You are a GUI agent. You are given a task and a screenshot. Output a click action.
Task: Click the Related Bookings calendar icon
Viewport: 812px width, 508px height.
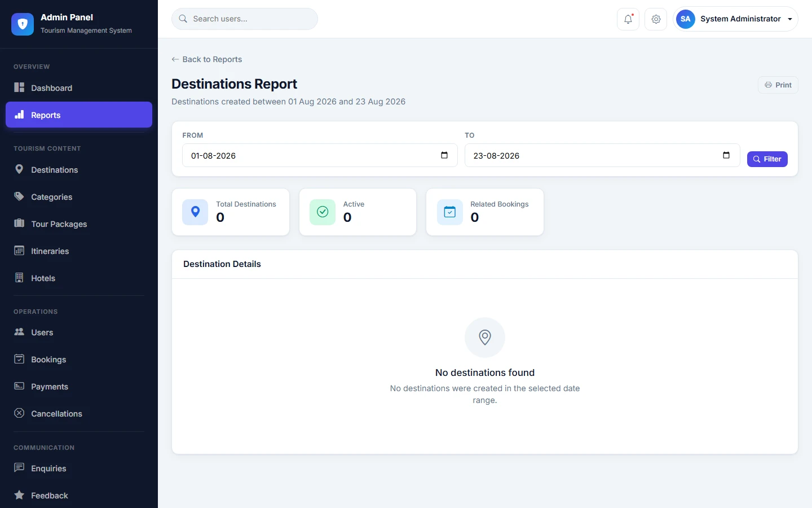pos(450,212)
